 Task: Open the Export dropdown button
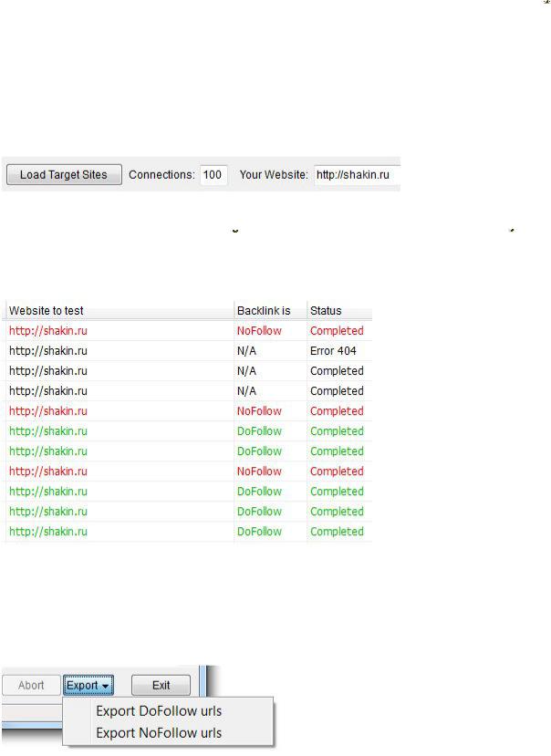point(88,685)
